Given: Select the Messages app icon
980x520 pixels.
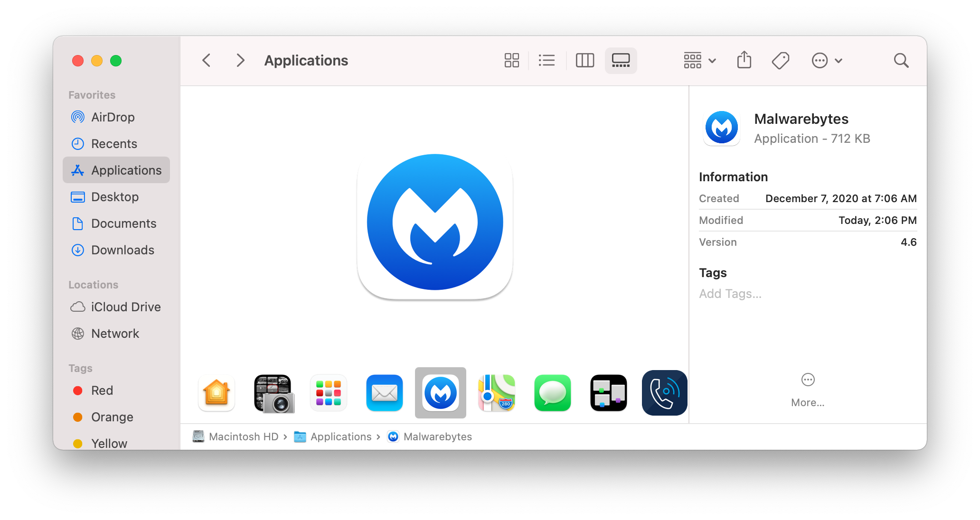Looking at the screenshot, I should click(552, 393).
